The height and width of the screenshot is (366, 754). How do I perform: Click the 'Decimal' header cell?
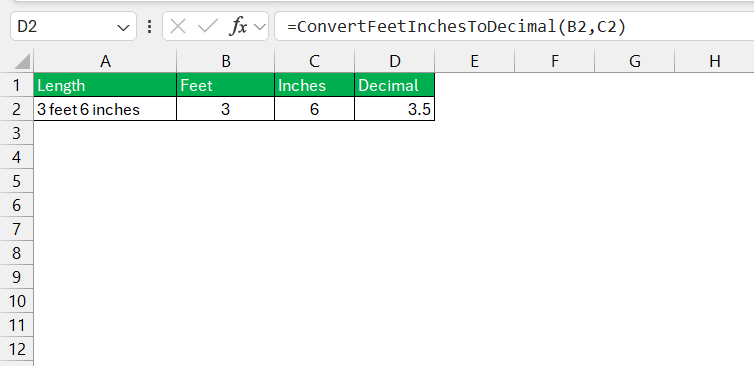coord(395,85)
